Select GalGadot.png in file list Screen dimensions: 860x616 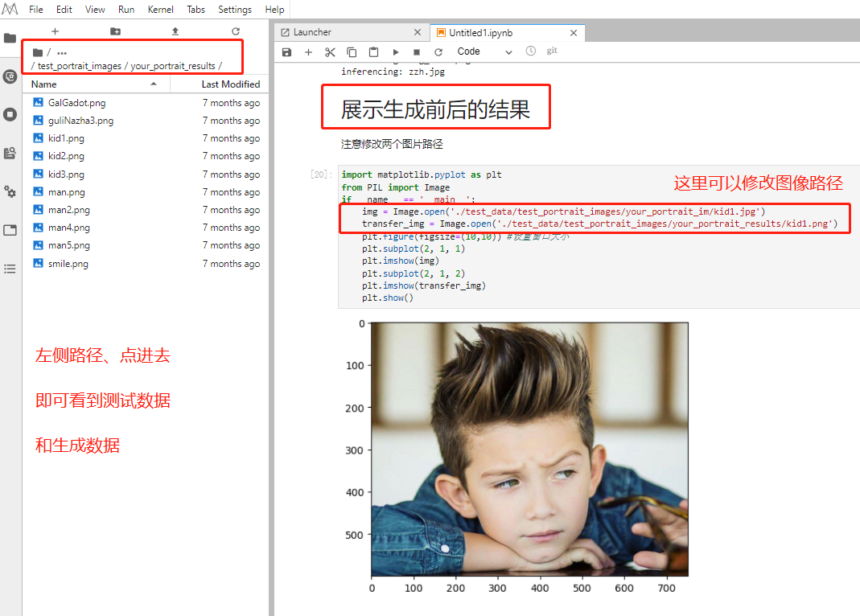(146, 102)
